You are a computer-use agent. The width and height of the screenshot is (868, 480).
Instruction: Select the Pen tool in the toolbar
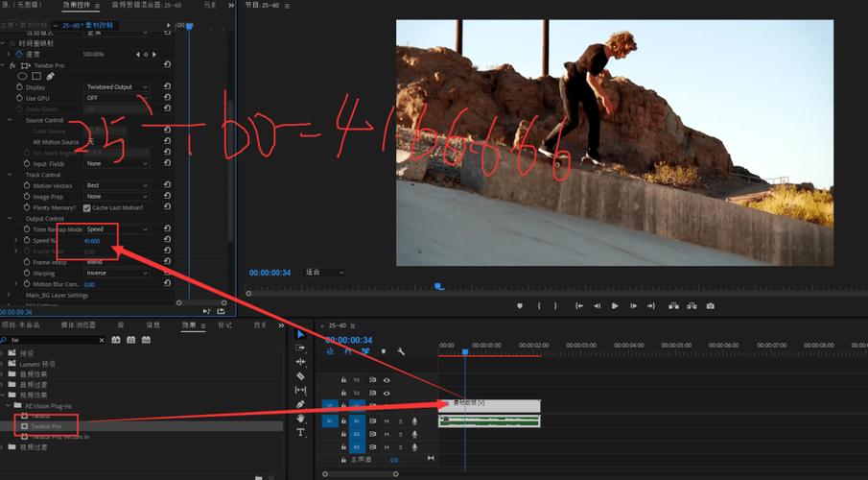[x=300, y=404]
